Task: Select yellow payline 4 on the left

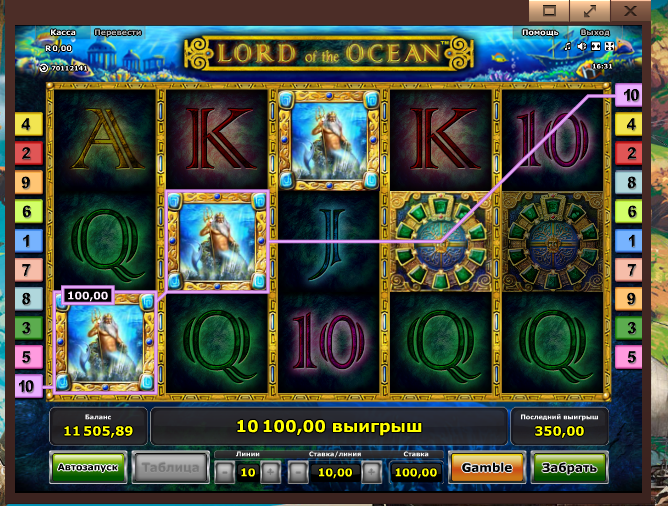Action: point(29,124)
